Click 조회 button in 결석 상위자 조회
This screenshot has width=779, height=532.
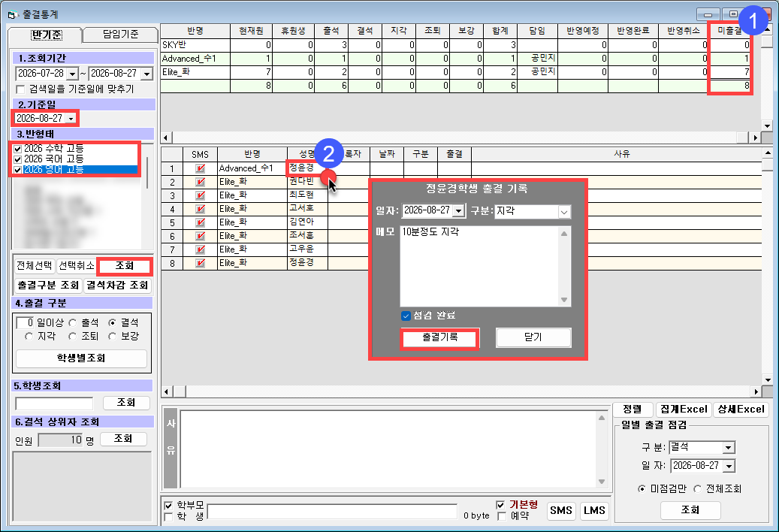pyautogui.click(x=123, y=439)
